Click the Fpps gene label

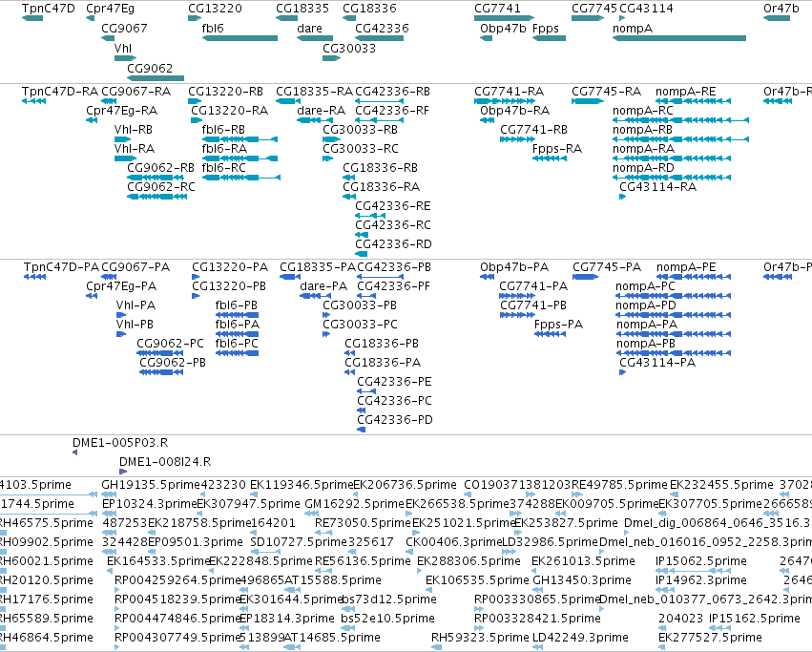coord(546,29)
